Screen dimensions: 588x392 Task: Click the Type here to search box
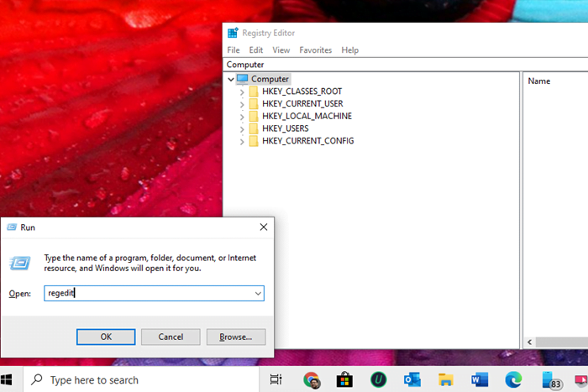pos(141,380)
